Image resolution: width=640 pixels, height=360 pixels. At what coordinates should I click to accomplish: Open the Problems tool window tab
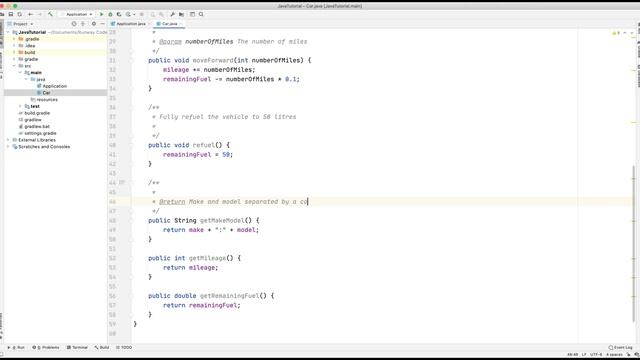(x=46, y=348)
